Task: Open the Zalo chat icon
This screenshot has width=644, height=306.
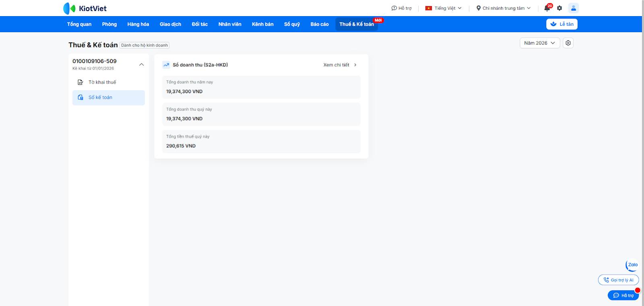Action: [x=632, y=265]
